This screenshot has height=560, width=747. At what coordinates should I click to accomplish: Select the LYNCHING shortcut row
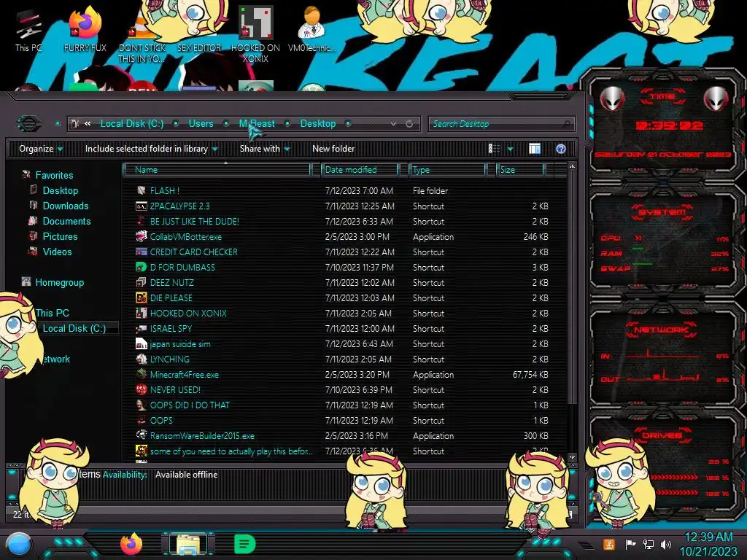(342, 359)
